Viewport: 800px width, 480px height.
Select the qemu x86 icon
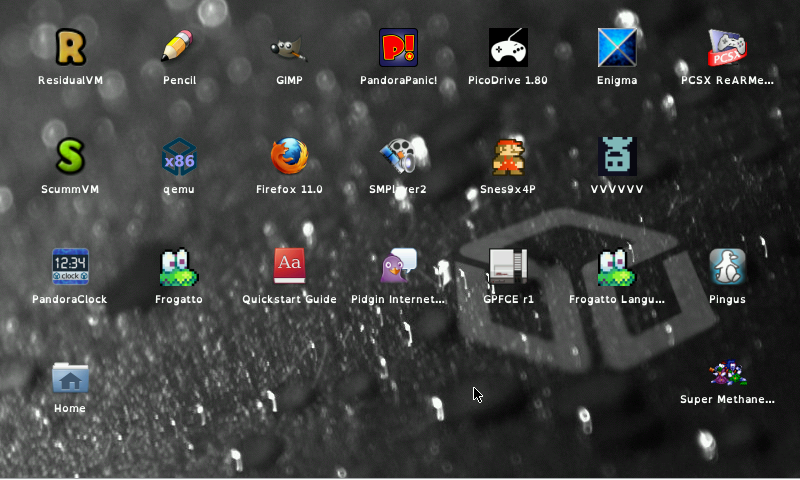179,157
